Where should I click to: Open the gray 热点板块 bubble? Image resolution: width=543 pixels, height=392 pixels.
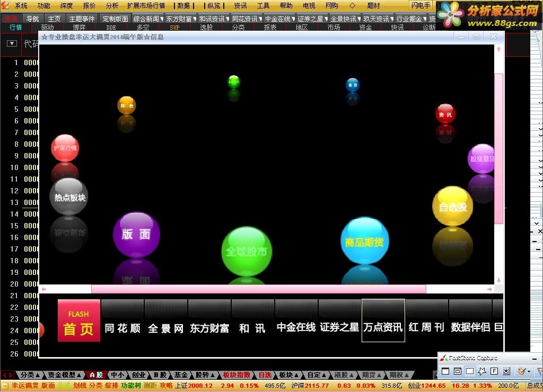(69, 197)
